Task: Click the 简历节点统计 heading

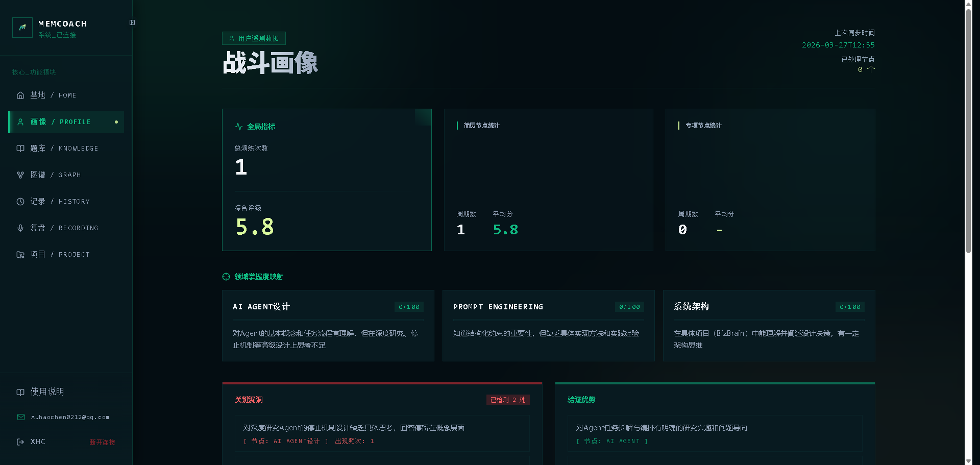Action: coord(481,126)
